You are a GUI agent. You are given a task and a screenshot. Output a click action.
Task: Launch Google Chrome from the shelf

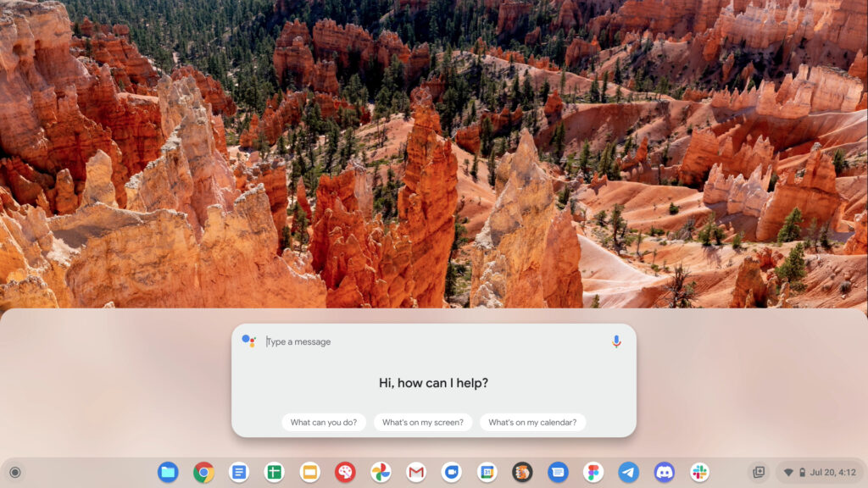203,472
